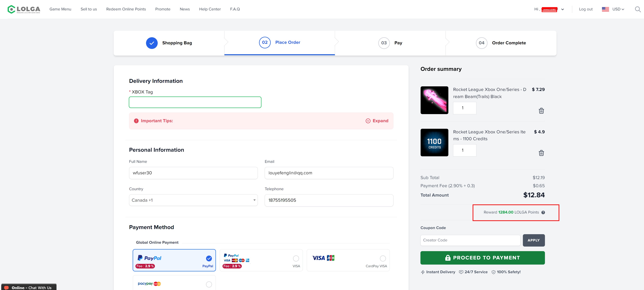The width and height of the screenshot is (644, 290).
Task: Open Redeem Online Points
Action: [126, 9]
